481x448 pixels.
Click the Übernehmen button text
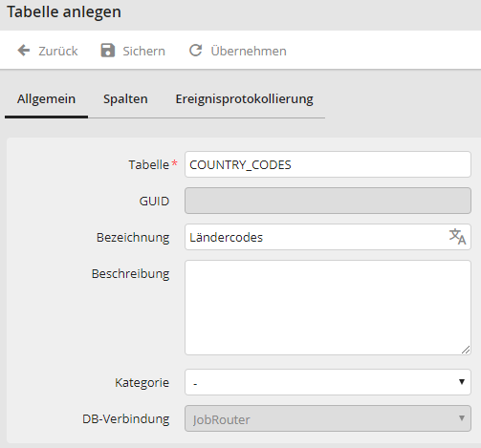(249, 51)
